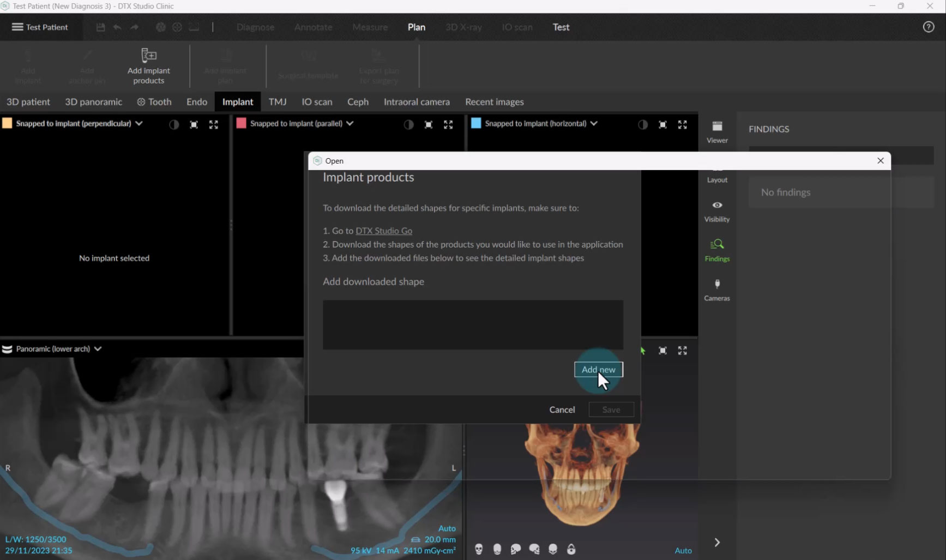
Task: Open the Findings sidebar panel
Action: click(x=717, y=251)
